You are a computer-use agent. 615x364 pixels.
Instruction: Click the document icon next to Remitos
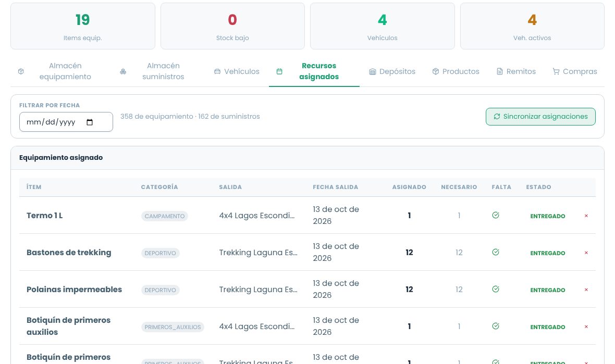[500, 71]
